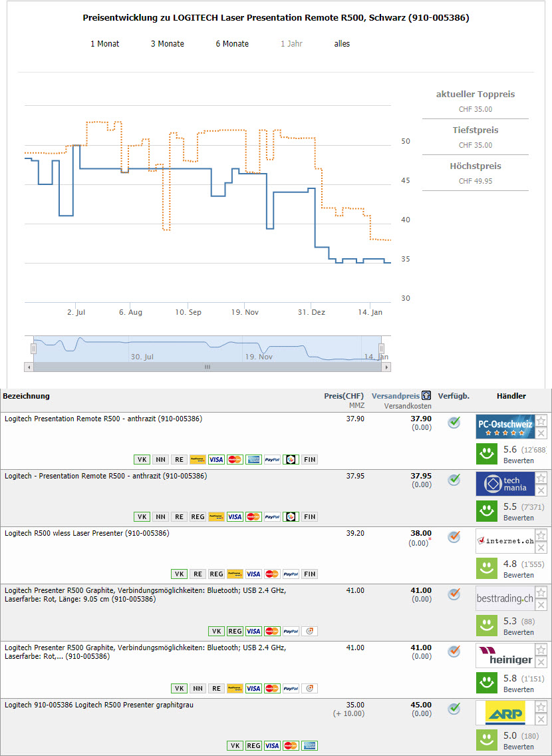Screen dimensions: 552x756
Task: Click the PC-Ostschweiz merchant logo
Action: (x=505, y=427)
